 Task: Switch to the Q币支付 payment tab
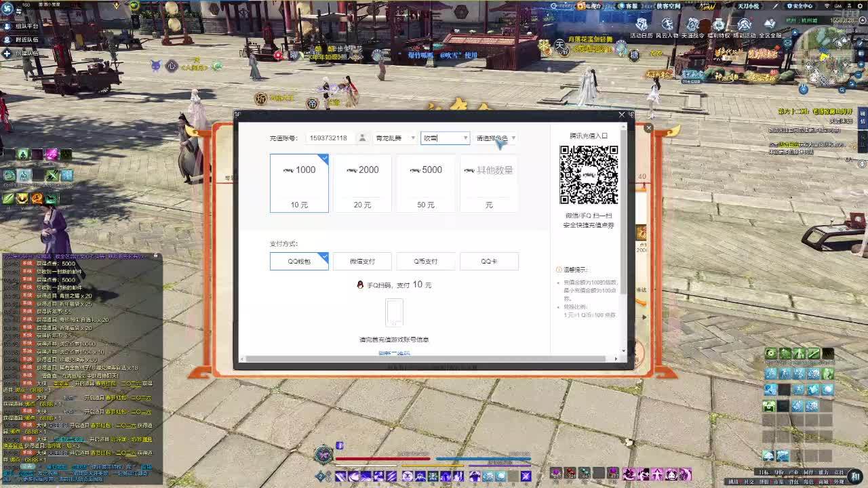tap(425, 261)
